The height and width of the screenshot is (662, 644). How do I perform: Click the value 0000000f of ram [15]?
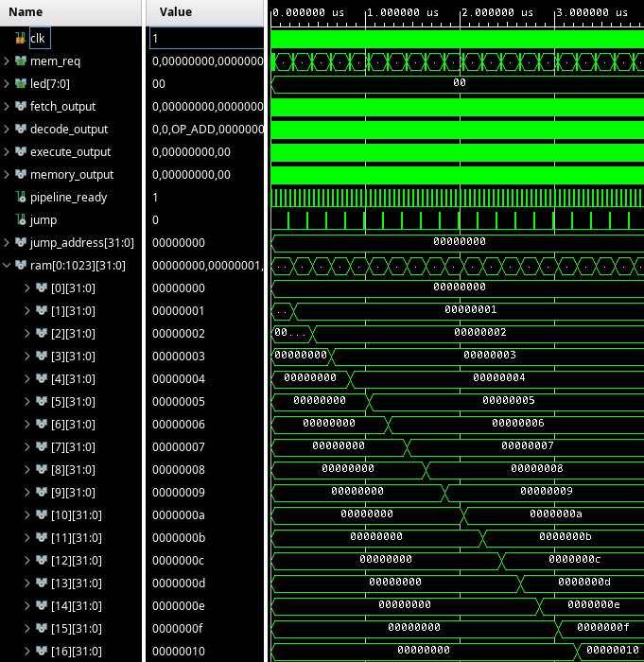click(x=178, y=629)
